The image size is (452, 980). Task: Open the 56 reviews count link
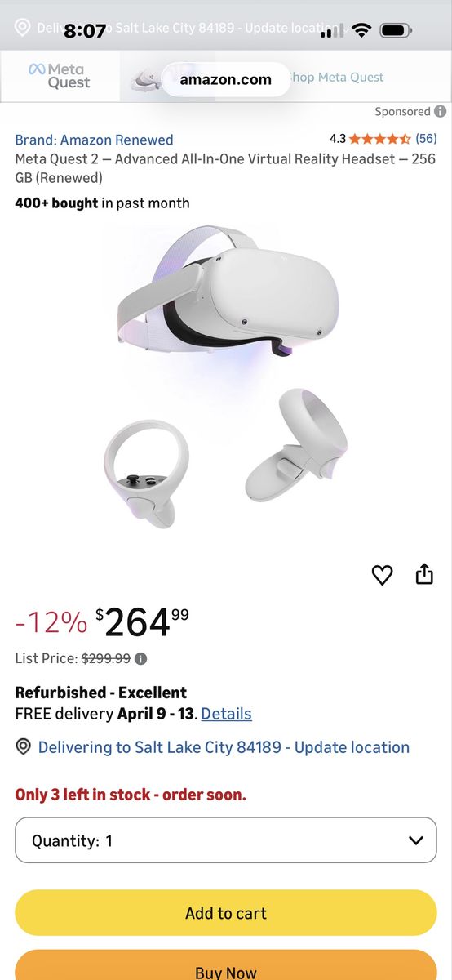pos(426,139)
